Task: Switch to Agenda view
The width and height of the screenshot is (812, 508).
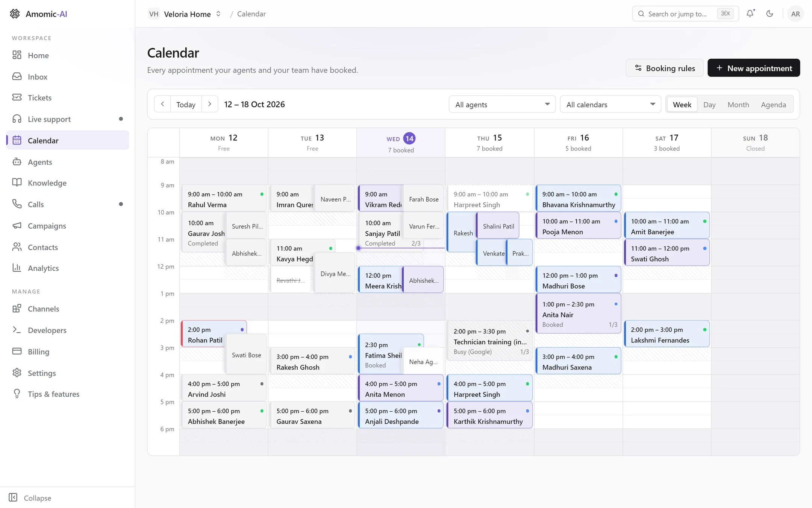Action: pos(773,104)
